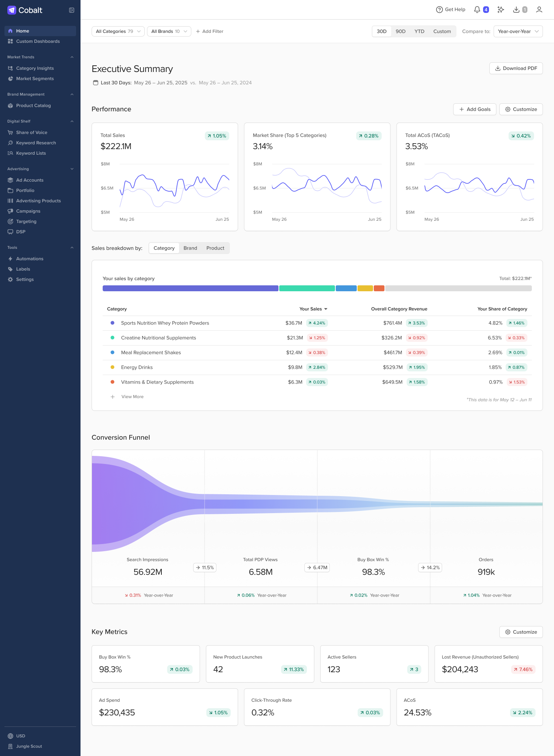
Task: Open Keyword Research
Action: click(36, 143)
